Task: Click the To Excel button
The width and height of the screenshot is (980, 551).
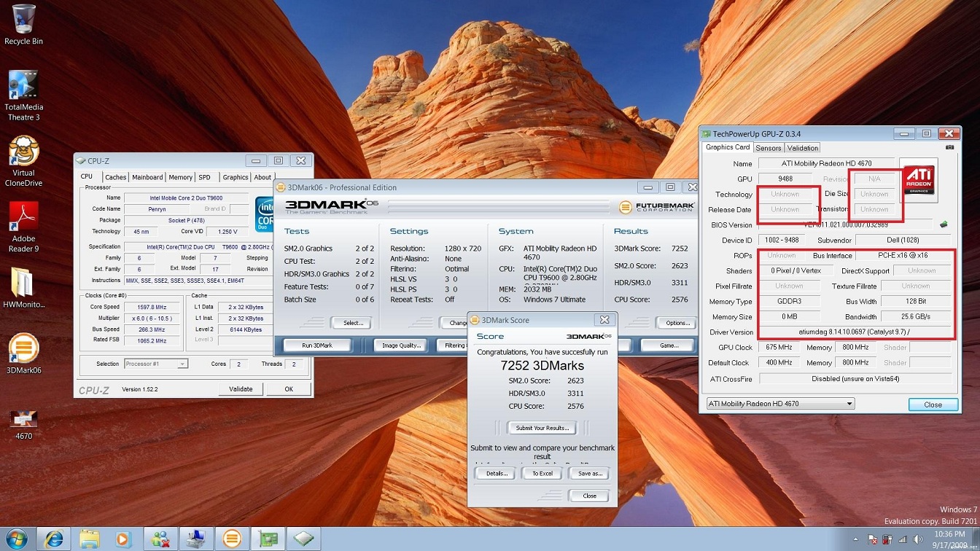Action: [x=542, y=474]
